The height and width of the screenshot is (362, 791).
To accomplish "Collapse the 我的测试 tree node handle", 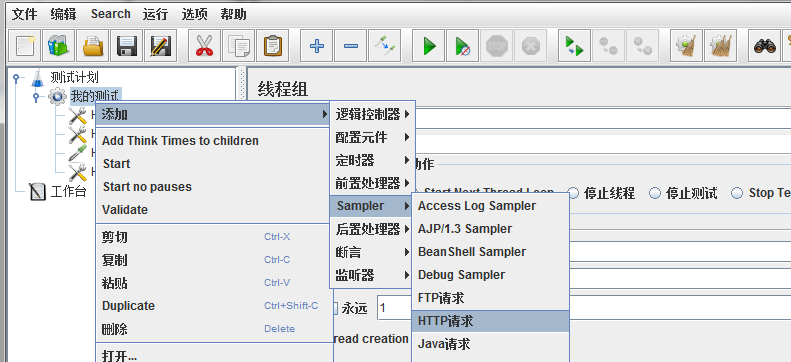I will point(36,95).
